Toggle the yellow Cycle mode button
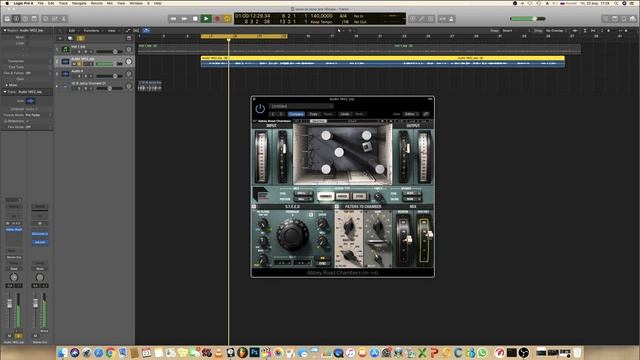Viewport: 640px width, 360px height. coord(227,18)
